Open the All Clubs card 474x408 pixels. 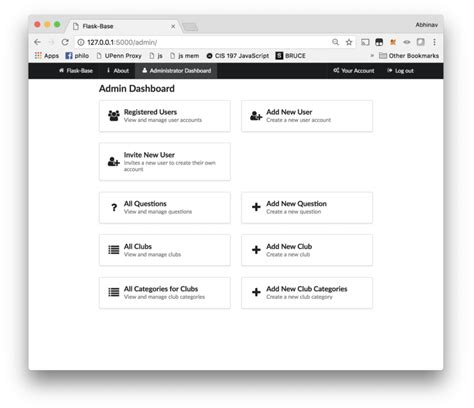point(165,250)
